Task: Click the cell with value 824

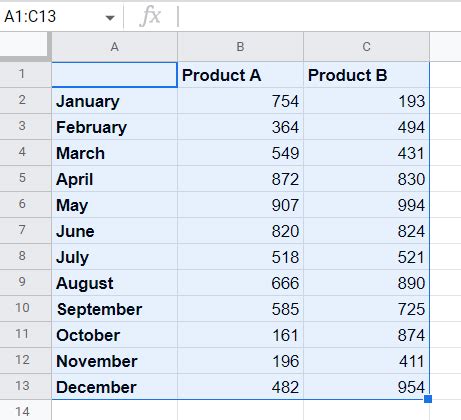Action: point(366,231)
